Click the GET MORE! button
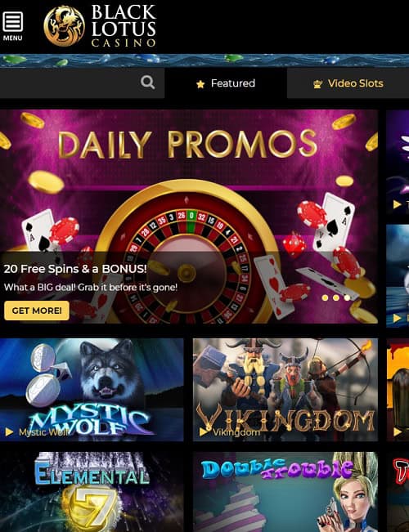The height and width of the screenshot is (532, 409). (37, 311)
